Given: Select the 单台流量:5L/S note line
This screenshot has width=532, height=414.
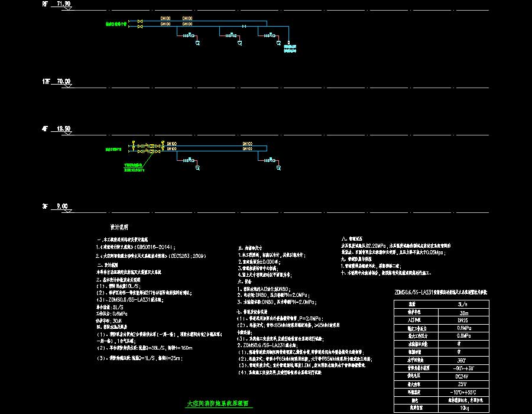Looking at the screenshot, I should [110, 307].
